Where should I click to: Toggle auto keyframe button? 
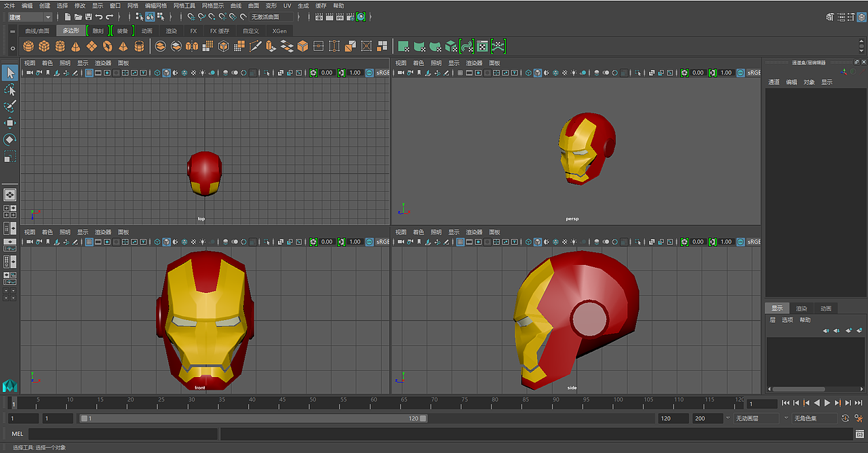click(845, 418)
